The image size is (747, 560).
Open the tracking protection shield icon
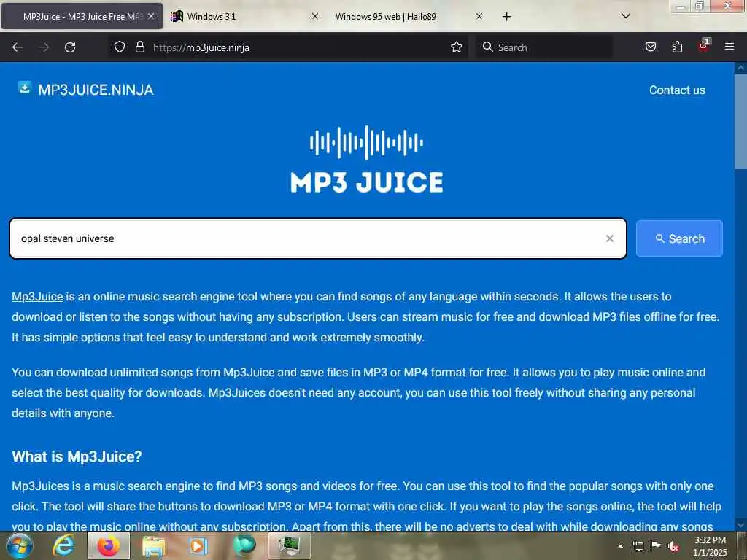[x=120, y=47]
